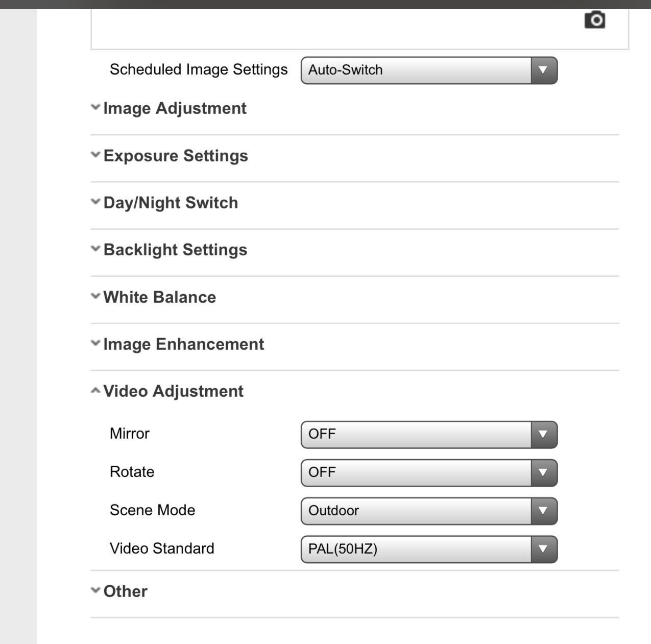Click the chevron next to Exposure Settings
The image size is (651, 644).
tap(95, 155)
